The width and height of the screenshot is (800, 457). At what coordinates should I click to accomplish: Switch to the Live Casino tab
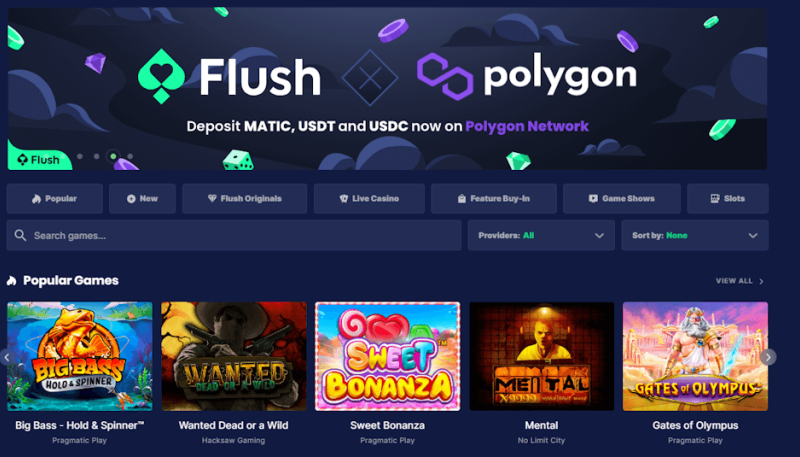click(369, 198)
